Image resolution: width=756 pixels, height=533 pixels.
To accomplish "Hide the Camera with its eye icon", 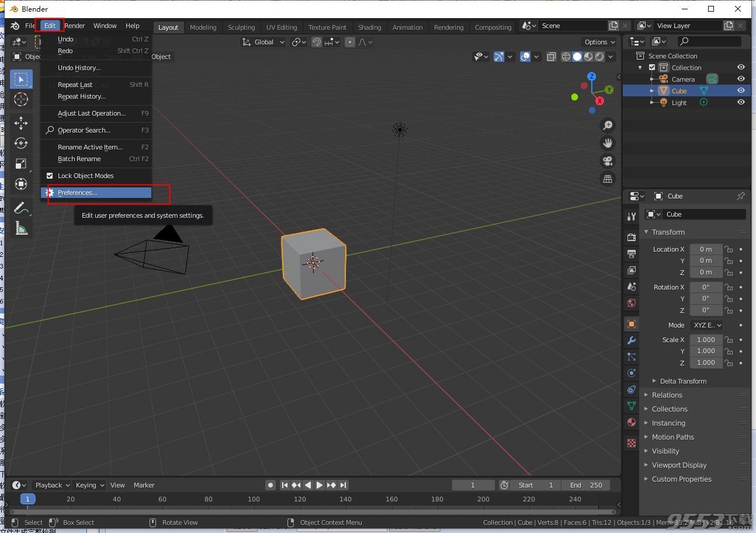I will (x=741, y=79).
